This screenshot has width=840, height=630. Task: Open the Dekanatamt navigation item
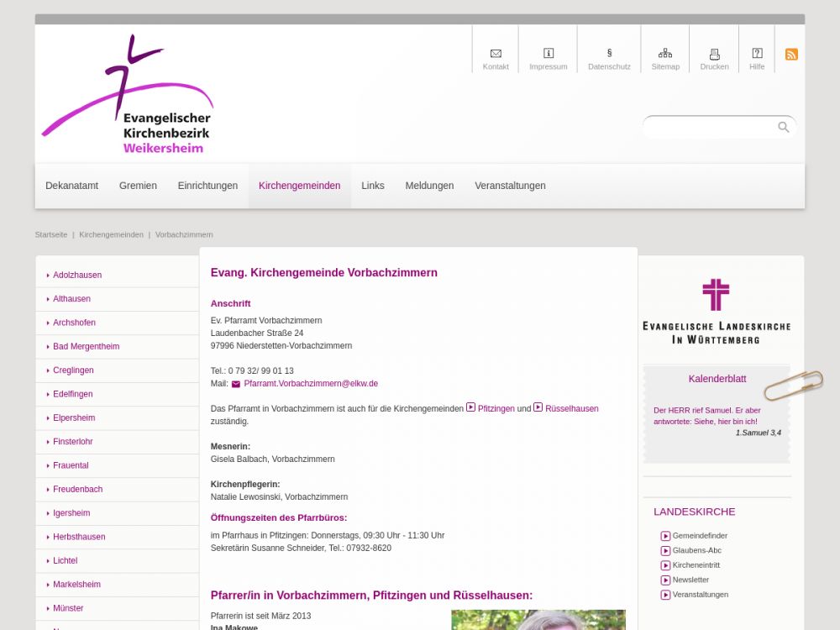pos(71,186)
